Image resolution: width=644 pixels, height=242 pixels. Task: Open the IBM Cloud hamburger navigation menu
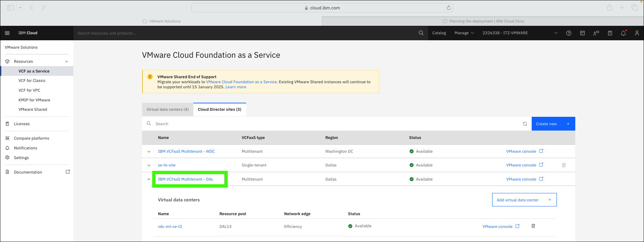7,33
